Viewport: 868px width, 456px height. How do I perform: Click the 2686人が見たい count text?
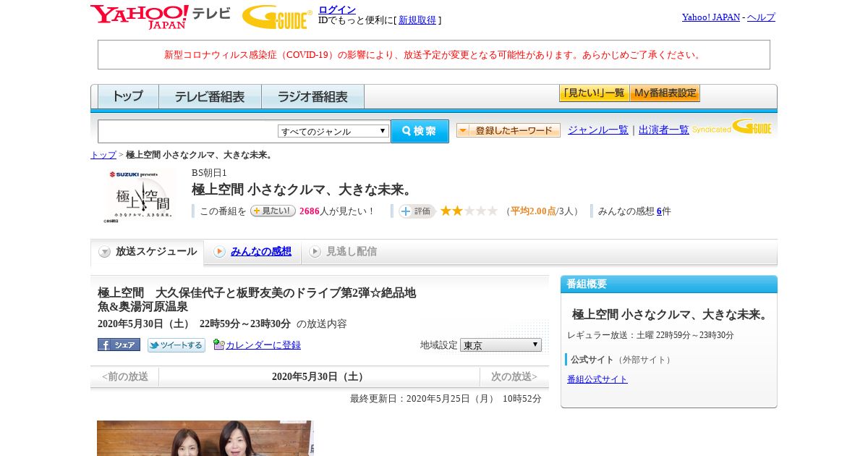[337, 211]
